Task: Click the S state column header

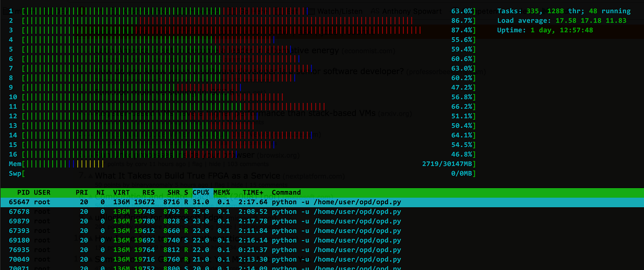Action: [186, 193]
